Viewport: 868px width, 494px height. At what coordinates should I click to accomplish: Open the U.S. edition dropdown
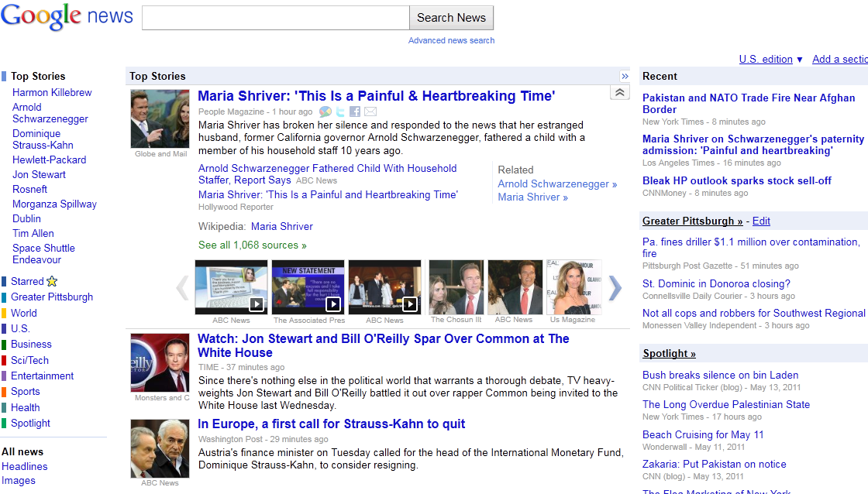[x=770, y=59]
